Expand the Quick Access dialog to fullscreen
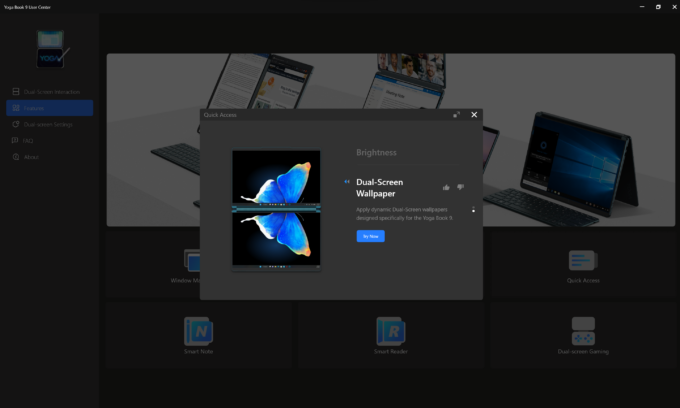Screen dimensions: 680x408 [457, 115]
